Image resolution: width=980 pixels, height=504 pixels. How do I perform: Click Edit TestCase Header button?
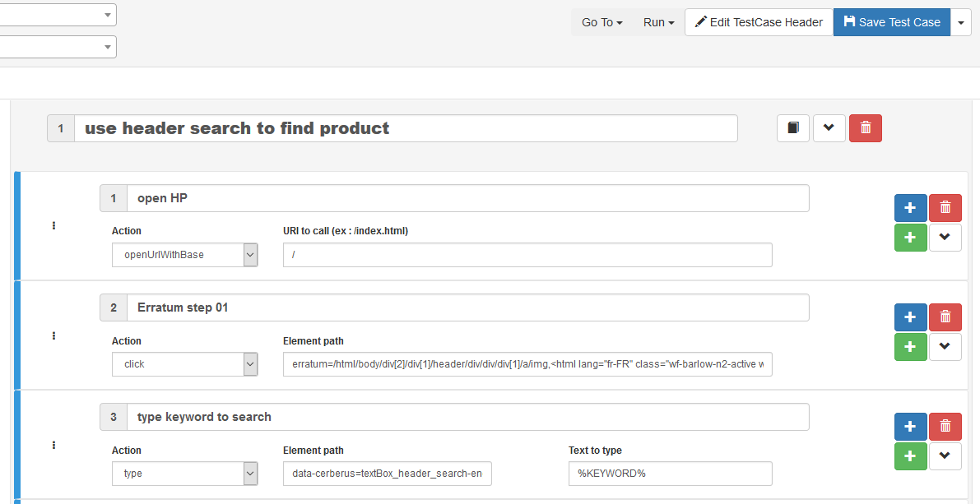759,22
